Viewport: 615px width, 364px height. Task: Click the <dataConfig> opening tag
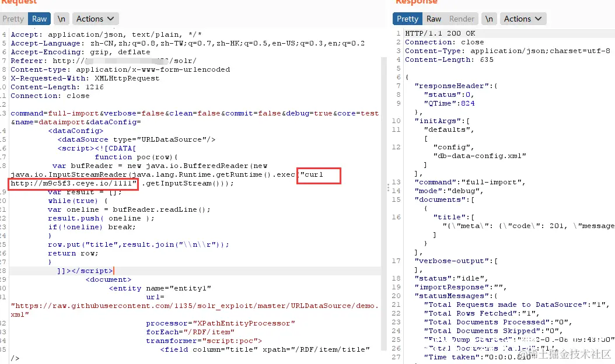(76, 131)
